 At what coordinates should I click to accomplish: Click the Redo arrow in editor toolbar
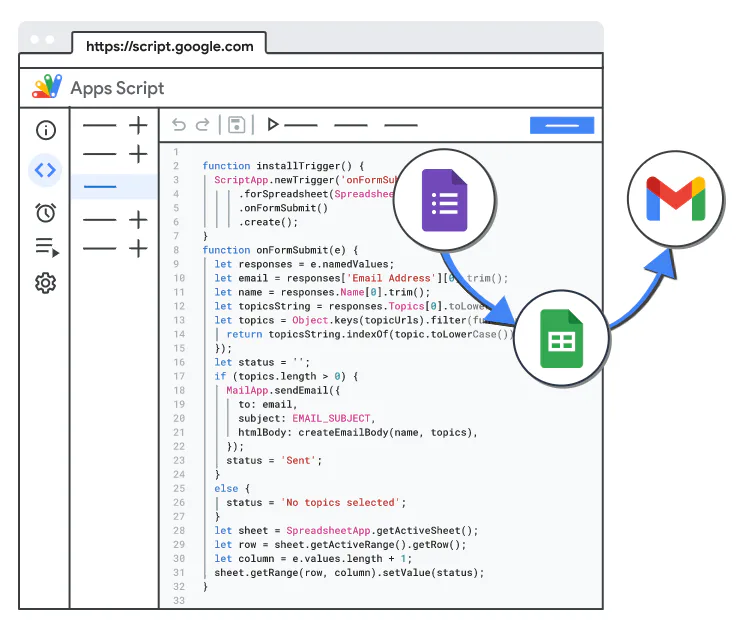pos(202,125)
